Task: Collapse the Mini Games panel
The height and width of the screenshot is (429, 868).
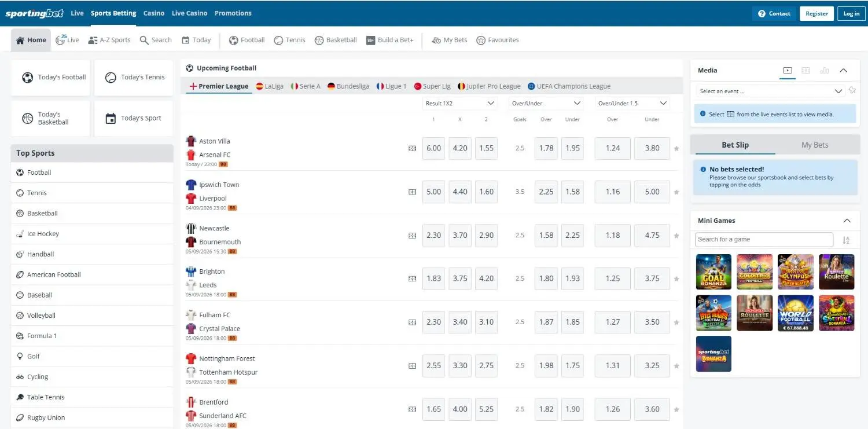Action: (847, 221)
